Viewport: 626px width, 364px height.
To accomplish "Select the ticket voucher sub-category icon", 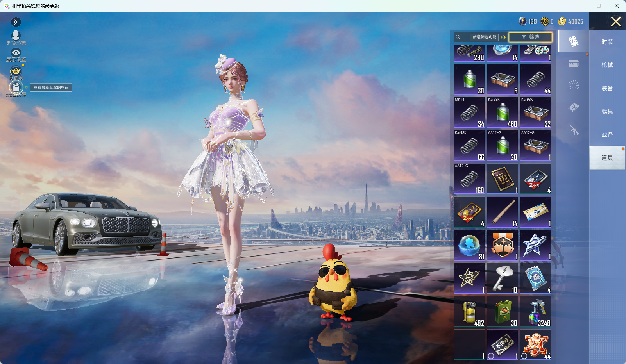I will click(x=573, y=107).
